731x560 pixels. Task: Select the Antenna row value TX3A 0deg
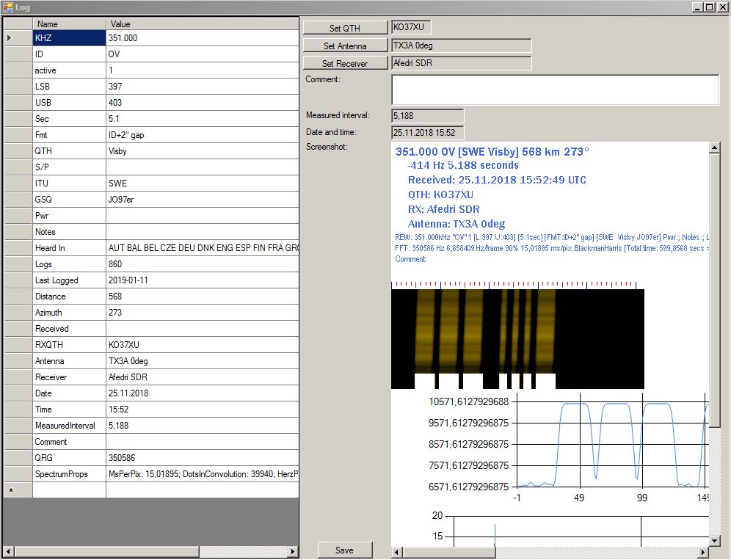click(x=203, y=361)
